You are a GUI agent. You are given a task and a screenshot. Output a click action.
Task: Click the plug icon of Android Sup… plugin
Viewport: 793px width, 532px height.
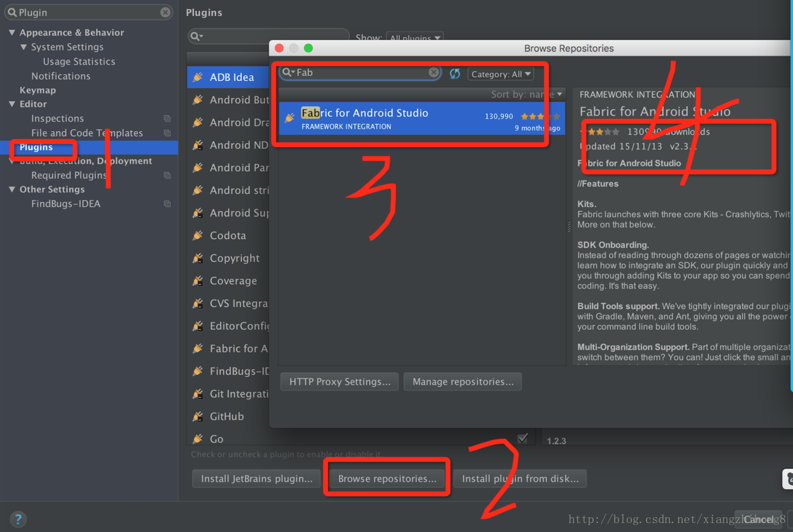(x=198, y=213)
